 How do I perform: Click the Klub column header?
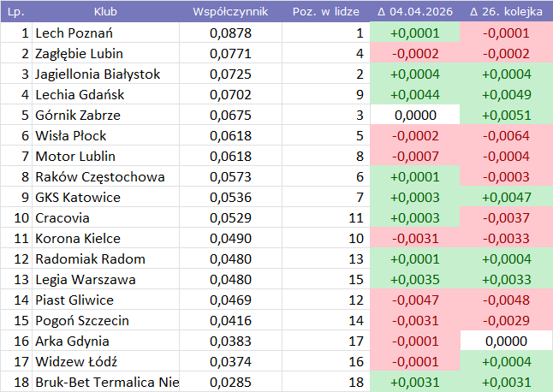(x=105, y=12)
